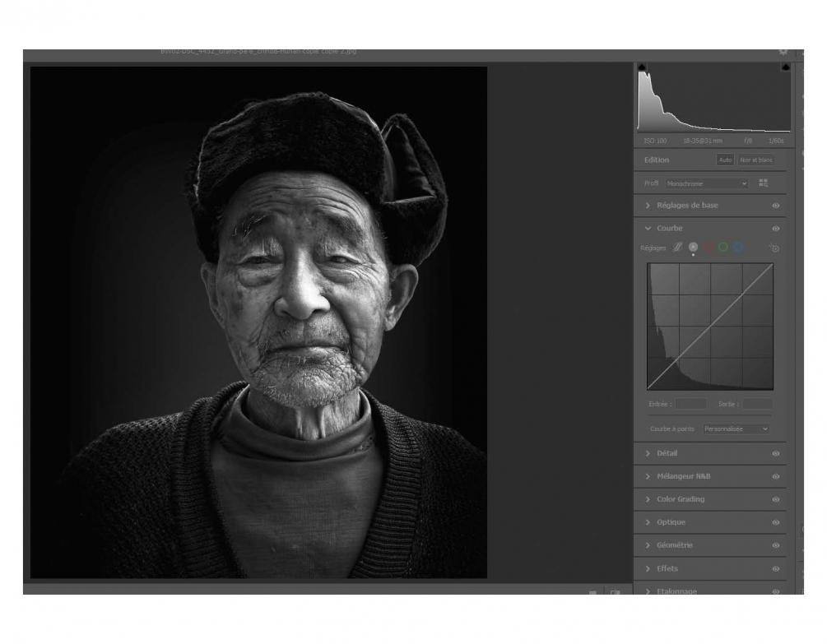Image resolution: width=827 pixels, height=644 pixels.
Task: Collapse the Courbe panel
Action: [648, 228]
